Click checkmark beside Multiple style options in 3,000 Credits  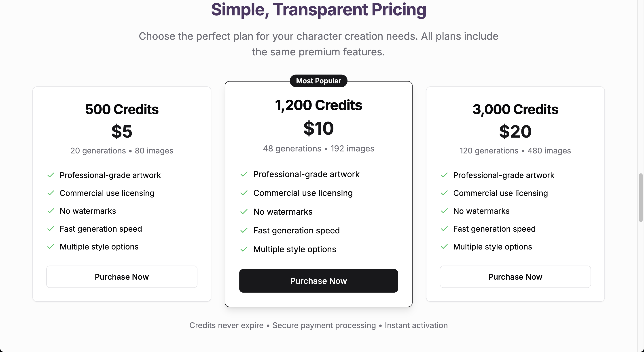444,247
